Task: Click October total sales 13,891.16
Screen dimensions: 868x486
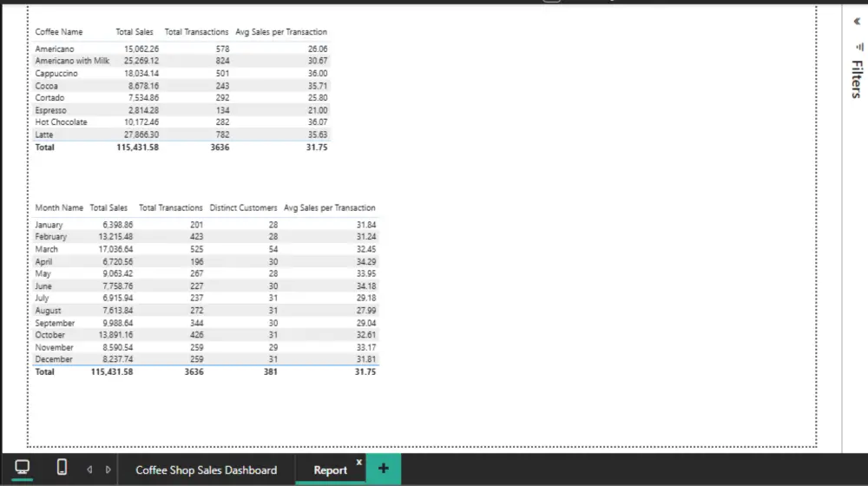Action: click(x=115, y=335)
